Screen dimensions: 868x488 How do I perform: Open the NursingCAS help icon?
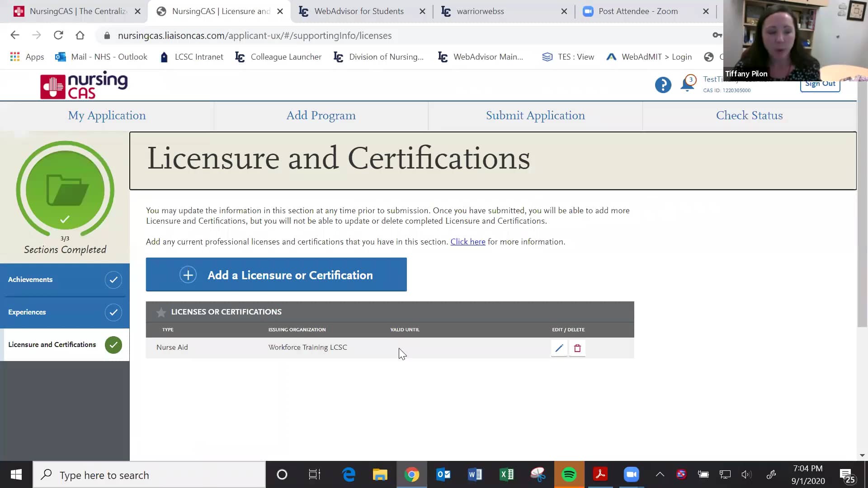click(x=663, y=84)
